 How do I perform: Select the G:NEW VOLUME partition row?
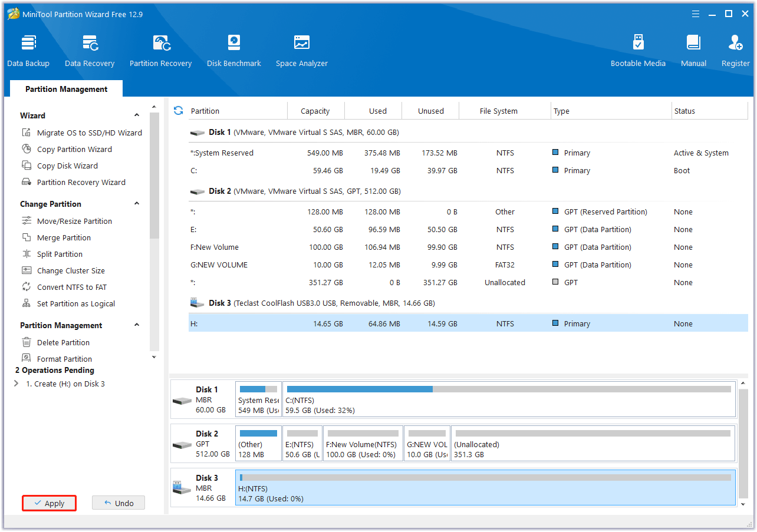coord(468,265)
